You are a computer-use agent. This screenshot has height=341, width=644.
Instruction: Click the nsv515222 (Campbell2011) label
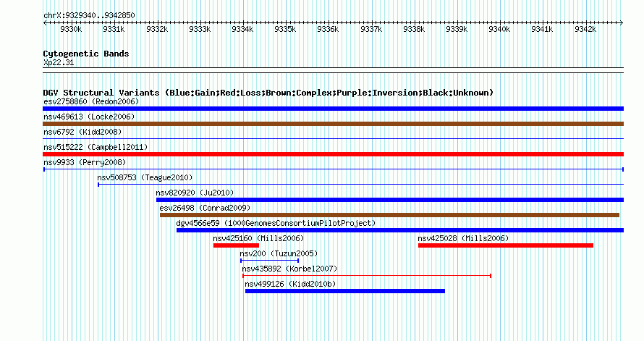tap(96, 147)
